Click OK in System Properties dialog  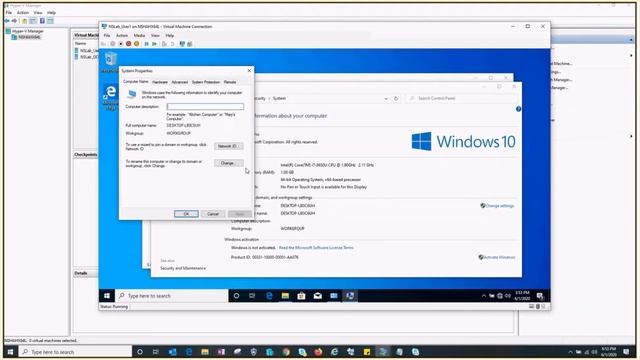186,214
